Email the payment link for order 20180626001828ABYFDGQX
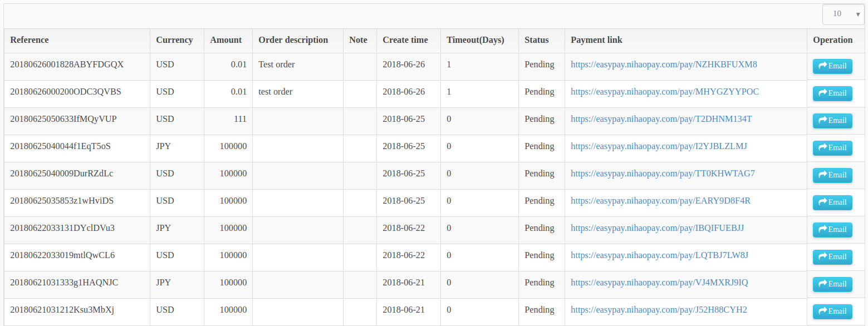 [x=832, y=66]
